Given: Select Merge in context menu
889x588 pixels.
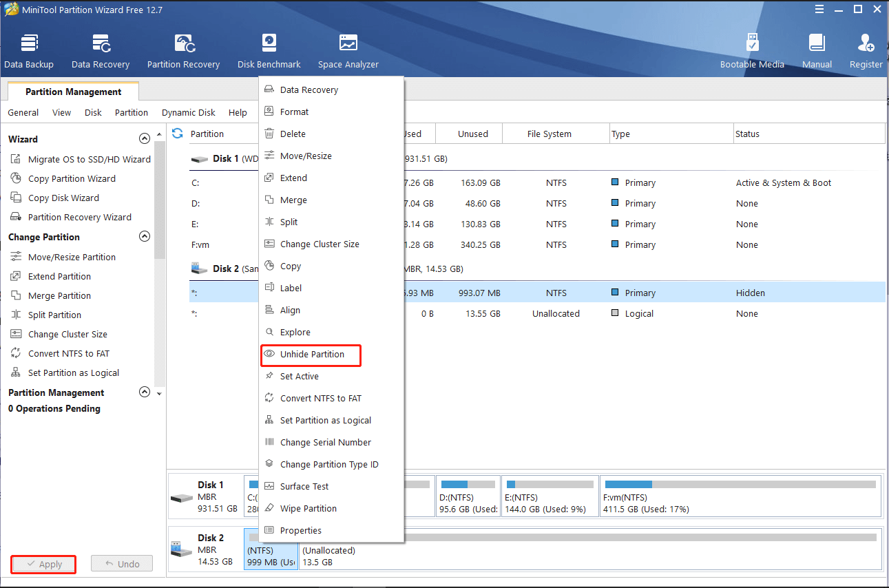Looking at the screenshot, I should point(331,200).
